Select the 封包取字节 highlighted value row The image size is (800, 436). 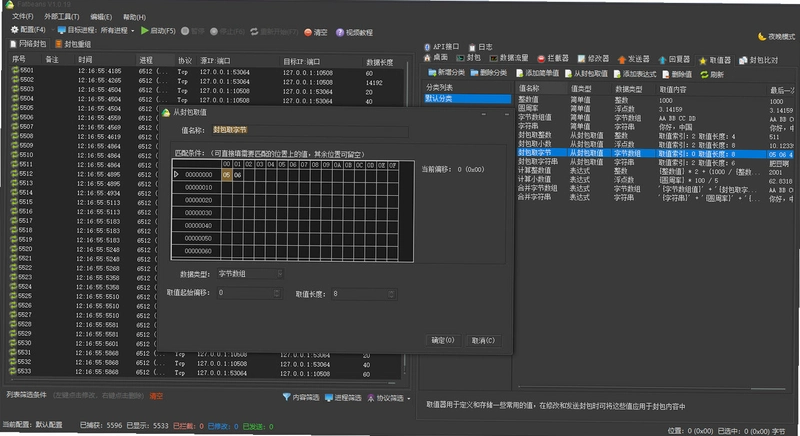click(656, 153)
